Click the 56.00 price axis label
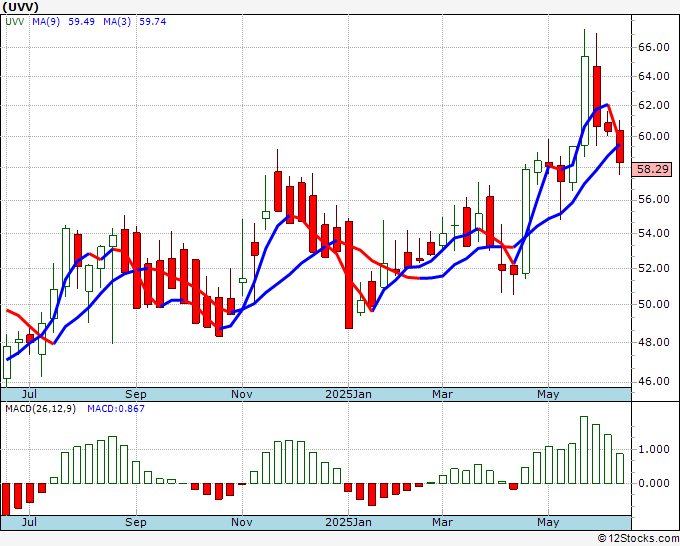 pos(653,199)
